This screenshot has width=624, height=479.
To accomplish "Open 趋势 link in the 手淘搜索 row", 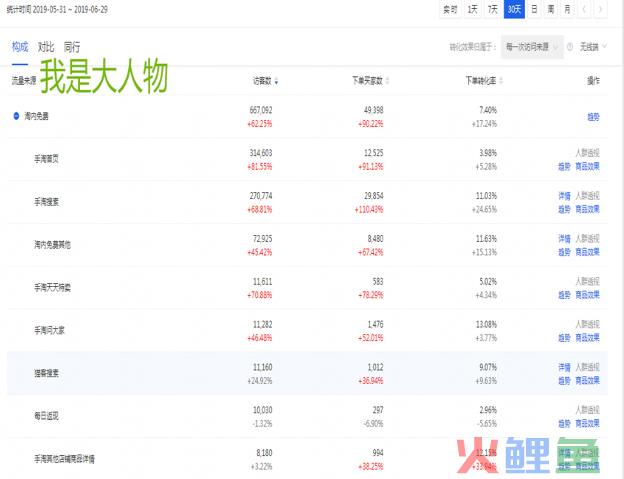I will point(564,209).
